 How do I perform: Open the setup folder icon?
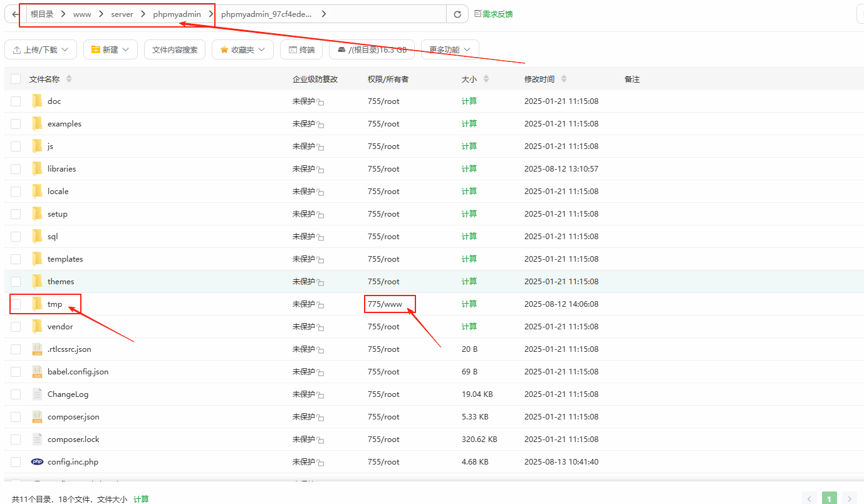point(37,213)
